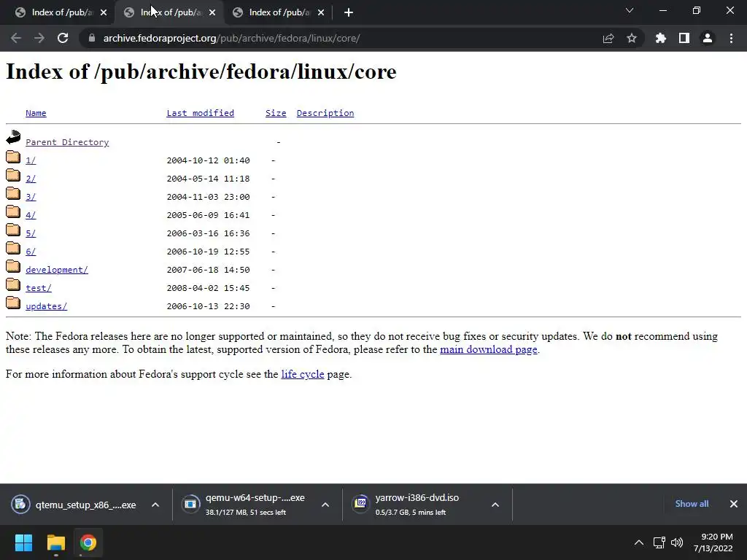
Task: Click the folder icon for 3/
Action: [x=13, y=192]
